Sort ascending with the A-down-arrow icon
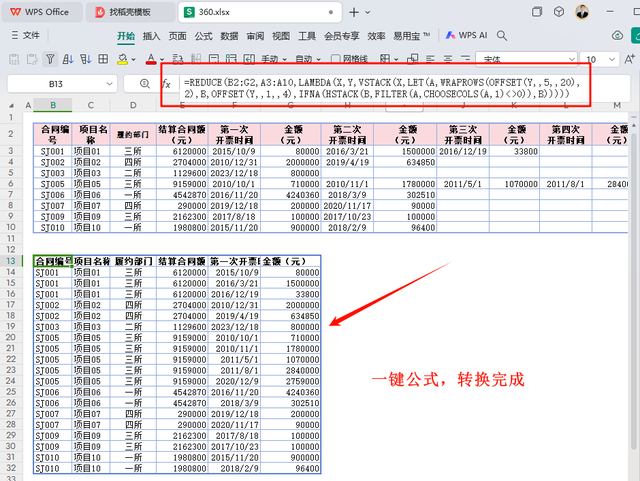Image resolution: width=640 pixels, height=481 pixels. pyautogui.click(x=68, y=59)
